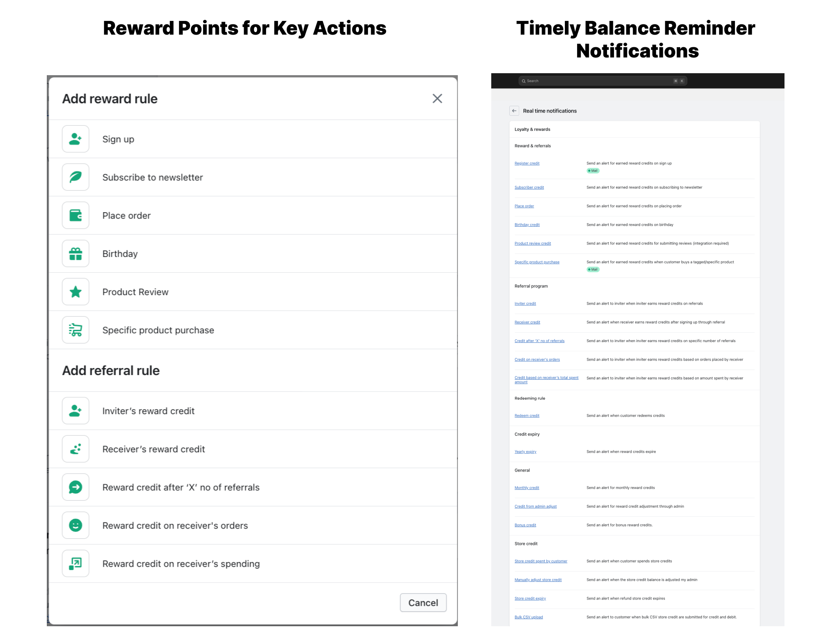The height and width of the screenshot is (640, 840).
Task: Click the Sign up person-plus icon
Action: 76,139
